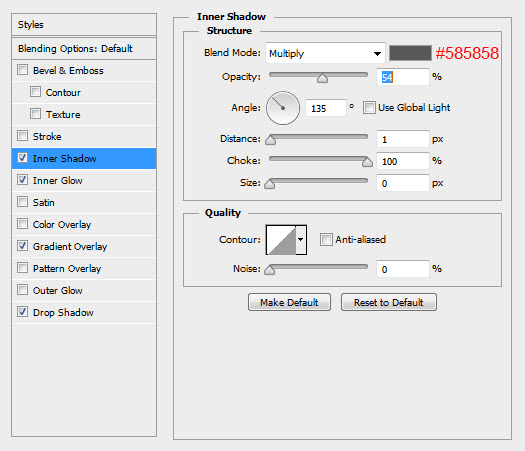Click the Choke slider handle
Image resolution: width=525 pixels, height=451 pixels.
[x=367, y=162]
